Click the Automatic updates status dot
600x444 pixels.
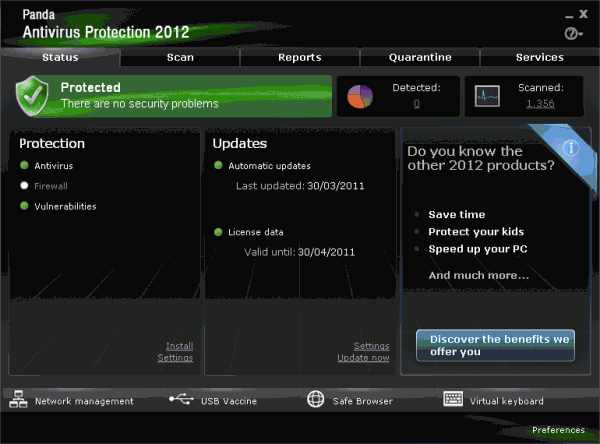click(218, 165)
